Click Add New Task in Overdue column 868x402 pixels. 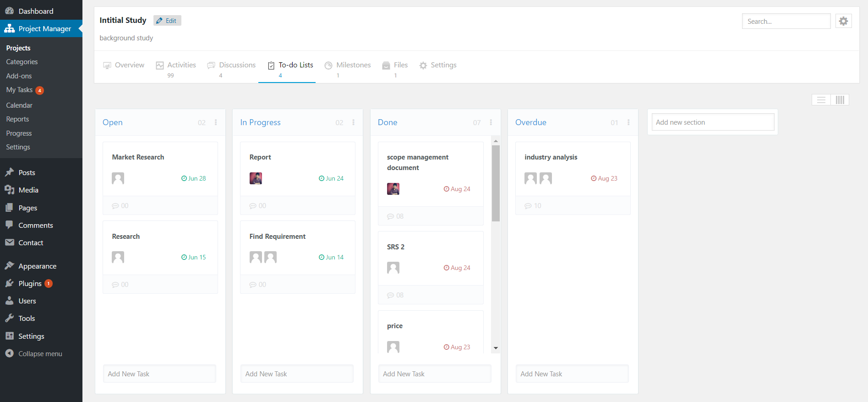(572, 374)
